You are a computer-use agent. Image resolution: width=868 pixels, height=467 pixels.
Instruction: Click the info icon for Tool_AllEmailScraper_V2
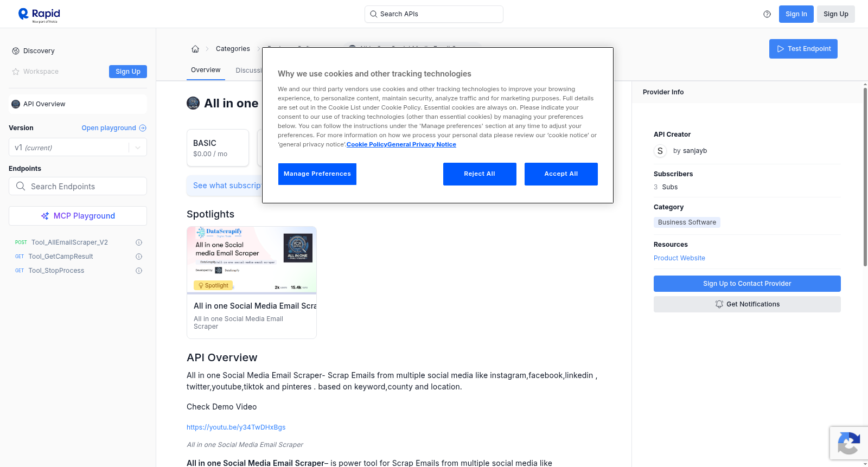(139, 242)
